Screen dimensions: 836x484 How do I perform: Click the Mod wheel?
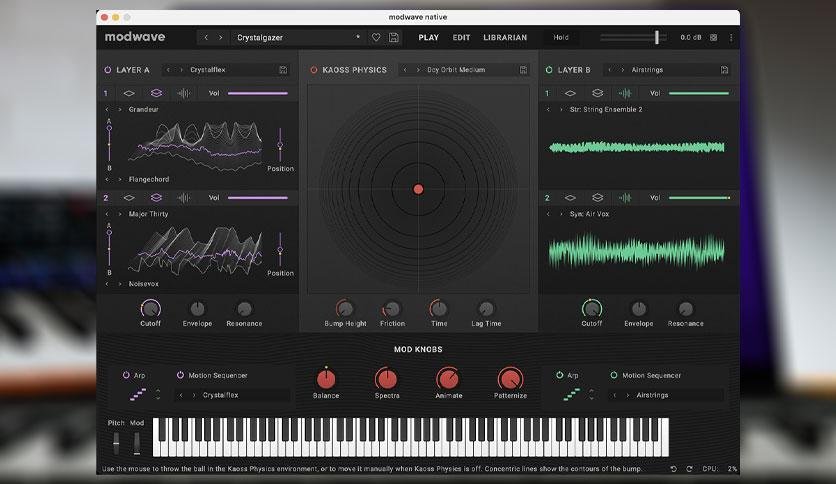click(x=137, y=443)
